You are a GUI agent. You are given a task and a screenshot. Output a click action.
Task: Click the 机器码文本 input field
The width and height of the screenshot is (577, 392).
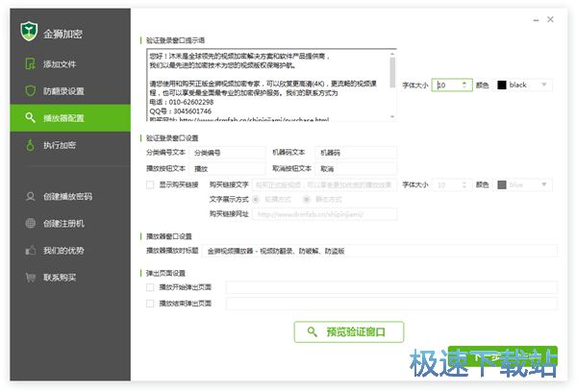[356, 152]
